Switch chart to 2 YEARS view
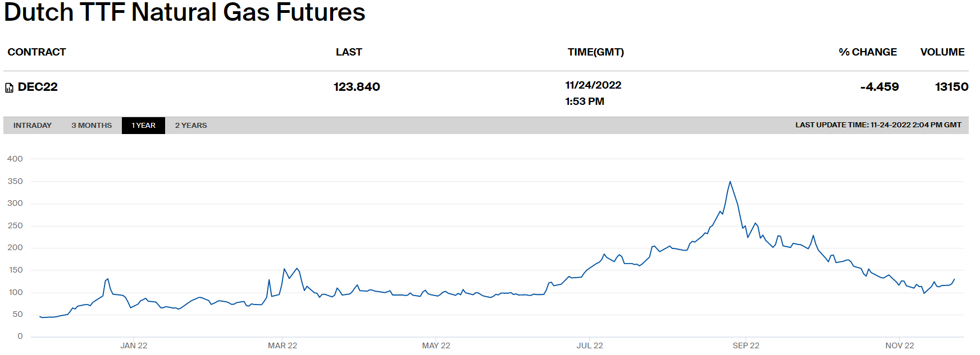This screenshot has height=355, width=980. point(191,126)
